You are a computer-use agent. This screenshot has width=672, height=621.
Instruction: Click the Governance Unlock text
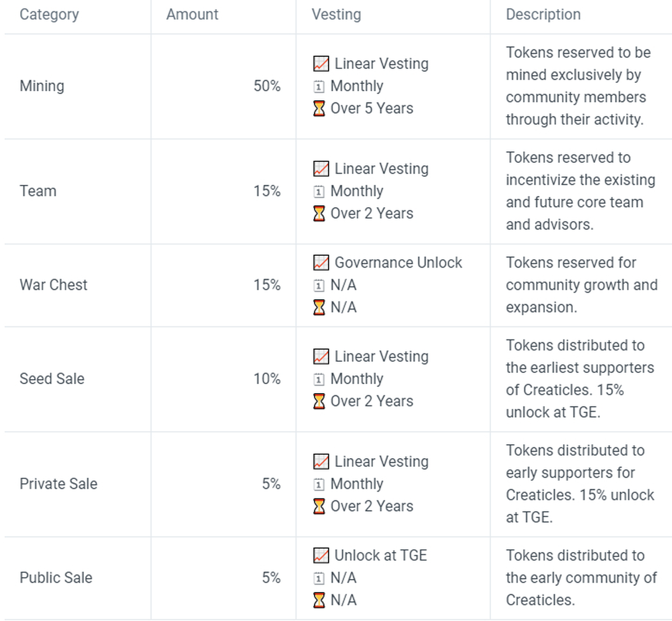coord(398,263)
